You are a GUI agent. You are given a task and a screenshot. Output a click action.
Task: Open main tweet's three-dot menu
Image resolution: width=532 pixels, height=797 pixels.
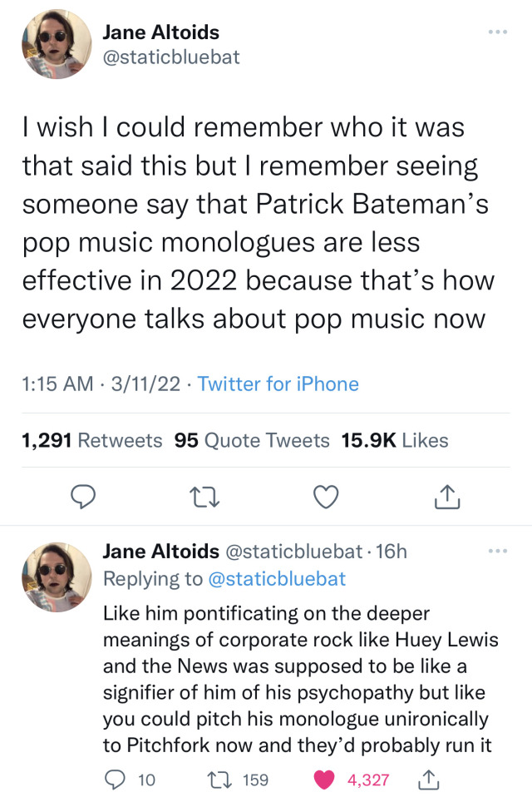(x=497, y=32)
